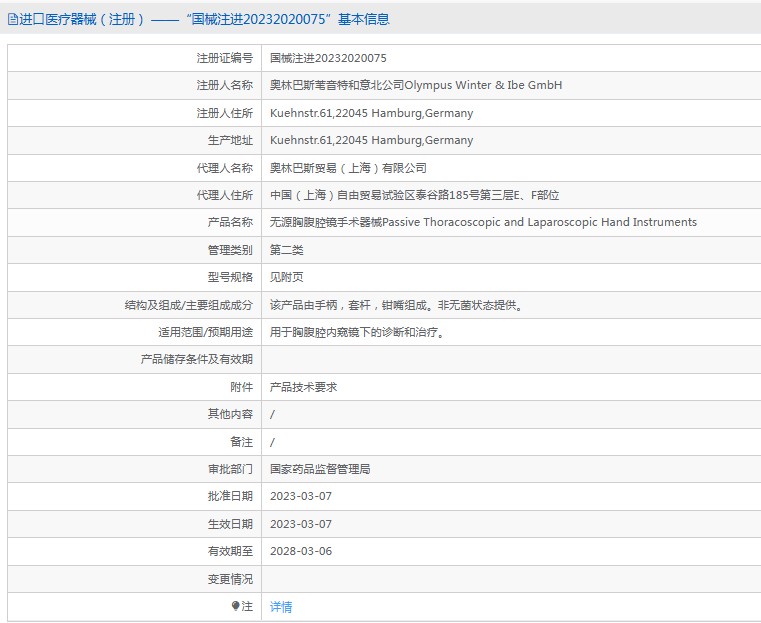Click the lightbulb icon next to 注
761x623 pixels.
coord(236,606)
